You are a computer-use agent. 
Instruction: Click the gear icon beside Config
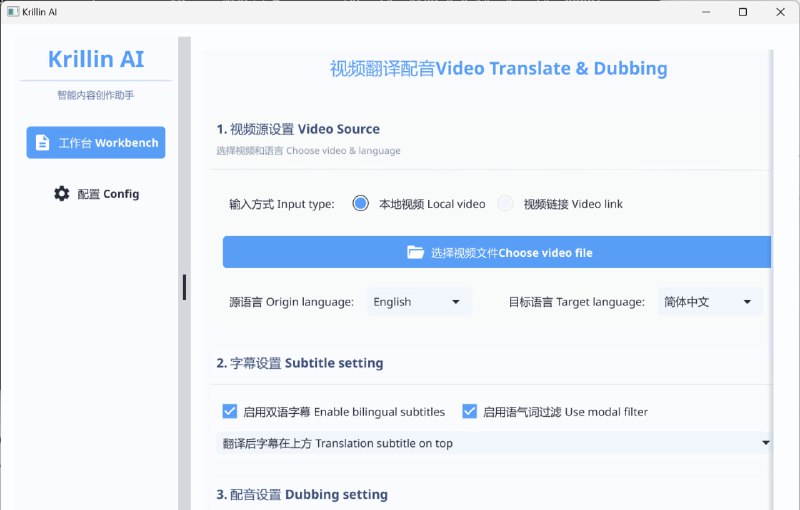[x=62, y=193]
